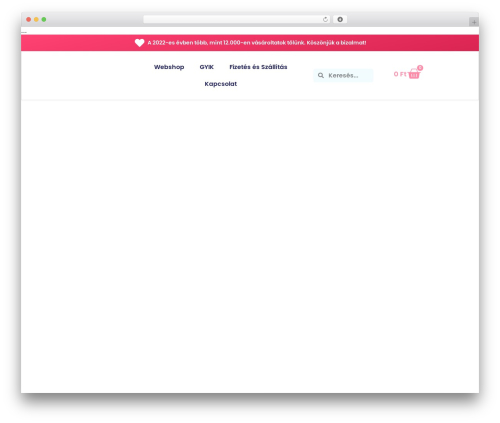
Task: Reload the page with the refresh icon
Action: (325, 20)
